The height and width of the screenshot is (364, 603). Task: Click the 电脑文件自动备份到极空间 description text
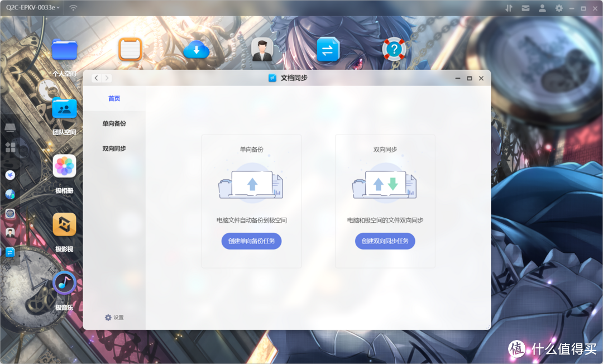[251, 221]
